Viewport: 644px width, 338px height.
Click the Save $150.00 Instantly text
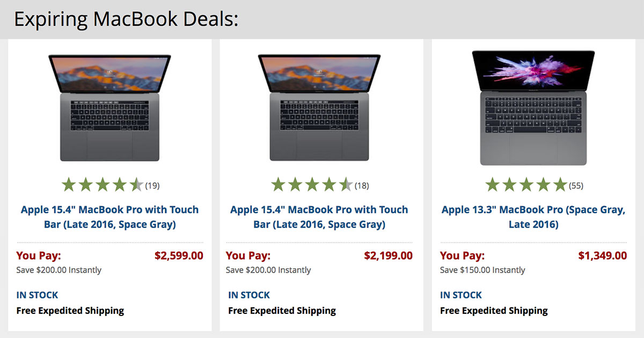click(482, 270)
